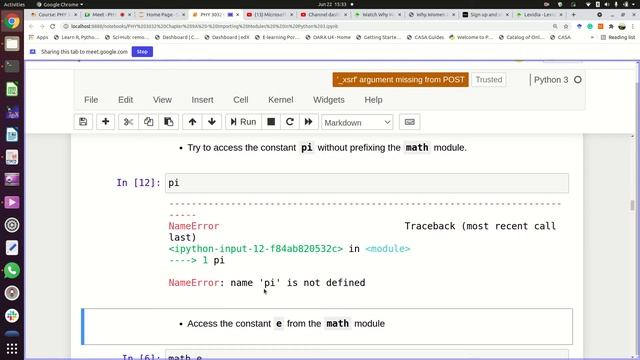Open the Google Chrome app menu in top bar

pyautogui.click(x=60, y=4)
